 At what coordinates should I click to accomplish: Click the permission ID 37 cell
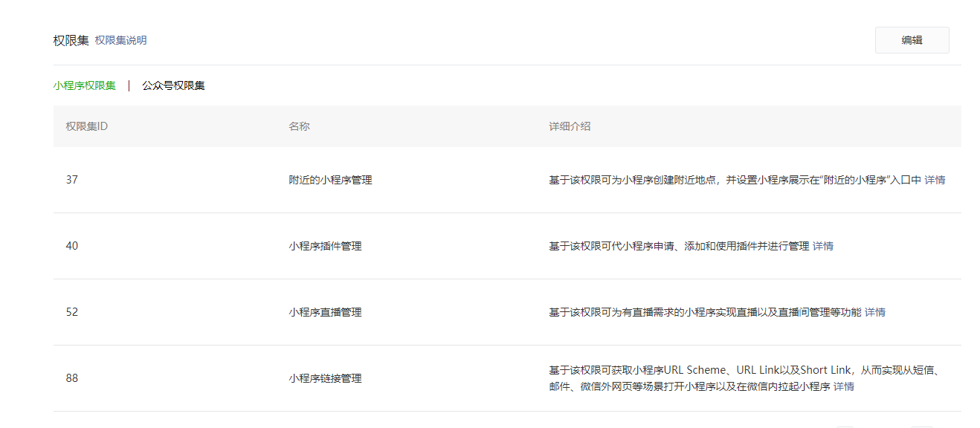[x=72, y=180]
